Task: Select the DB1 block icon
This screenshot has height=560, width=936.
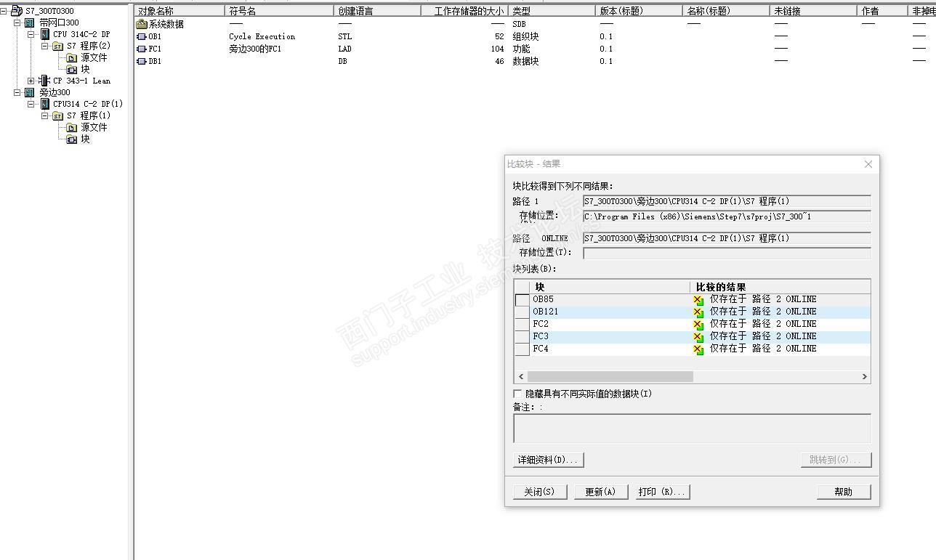Action: pos(142,61)
